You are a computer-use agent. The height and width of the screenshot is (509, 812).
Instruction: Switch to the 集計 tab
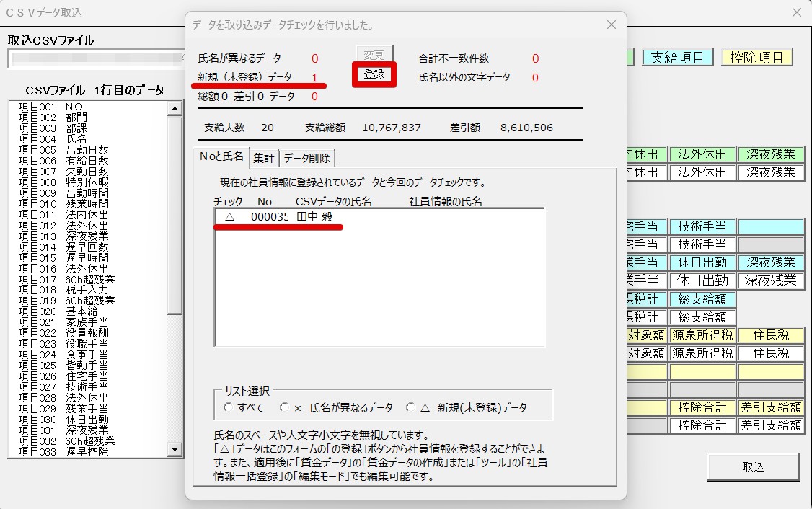pyautogui.click(x=264, y=158)
